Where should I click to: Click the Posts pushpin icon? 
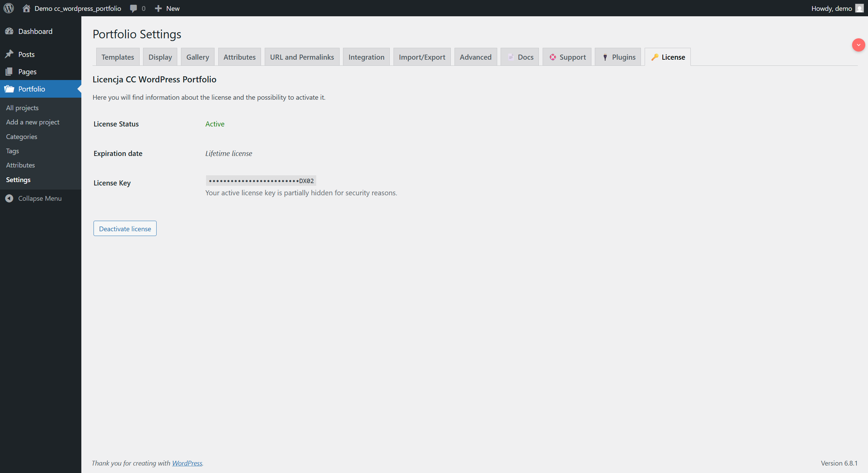pos(10,54)
